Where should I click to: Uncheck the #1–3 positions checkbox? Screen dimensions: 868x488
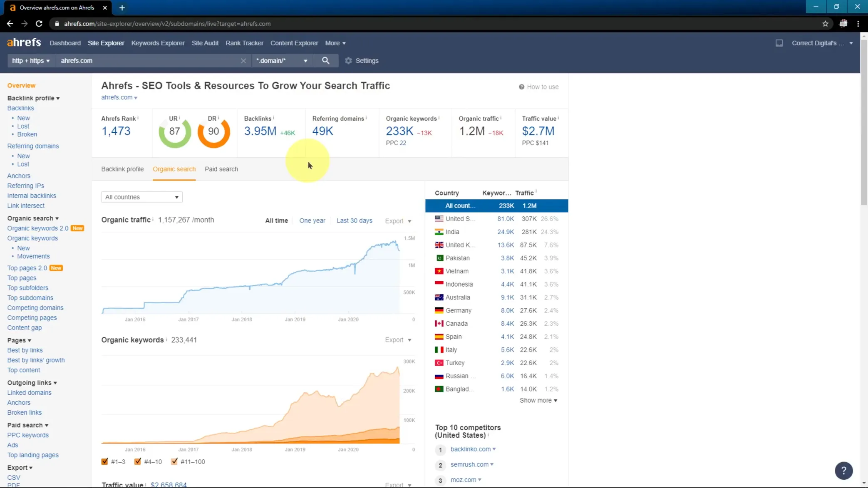[x=105, y=461]
